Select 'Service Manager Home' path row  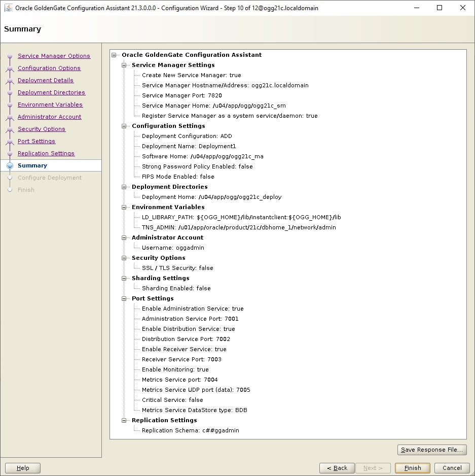coord(213,106)
